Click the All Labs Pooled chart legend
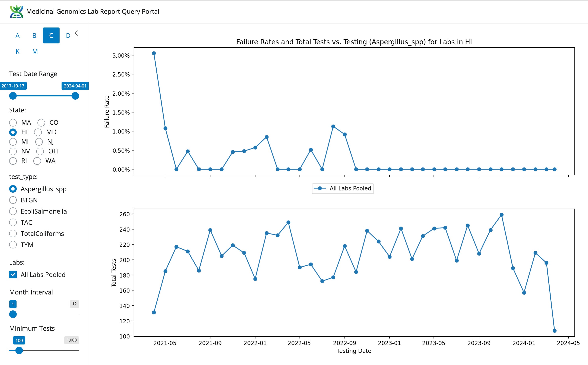The width and height of the screenshot is (588, 365). (343, 188)
